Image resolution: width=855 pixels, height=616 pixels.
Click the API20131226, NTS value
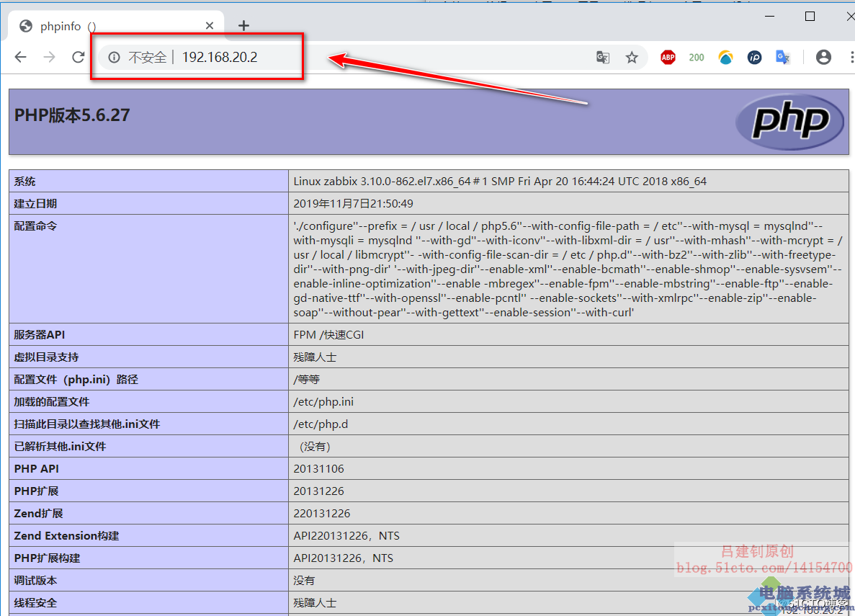(x=344, y=558)
